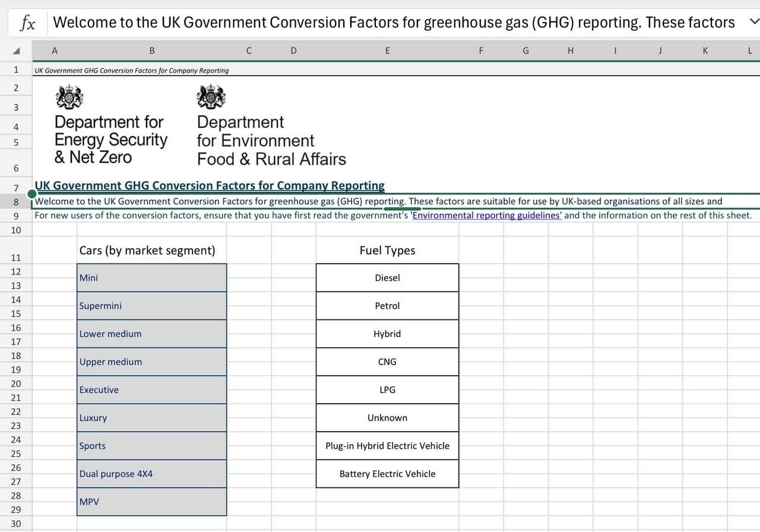This screenshot has height=532, width=760.
Task: Select the CNG fuel type cell
Action: tap(388, 362)
